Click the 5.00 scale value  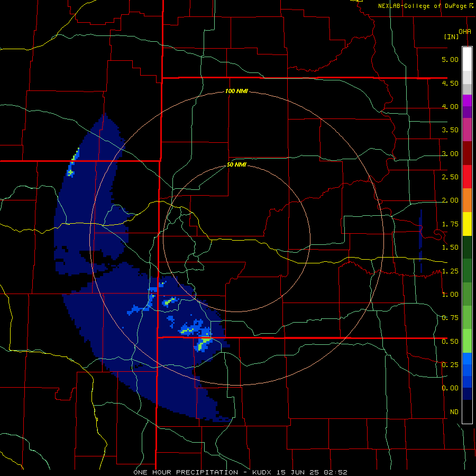click(450, 59)
